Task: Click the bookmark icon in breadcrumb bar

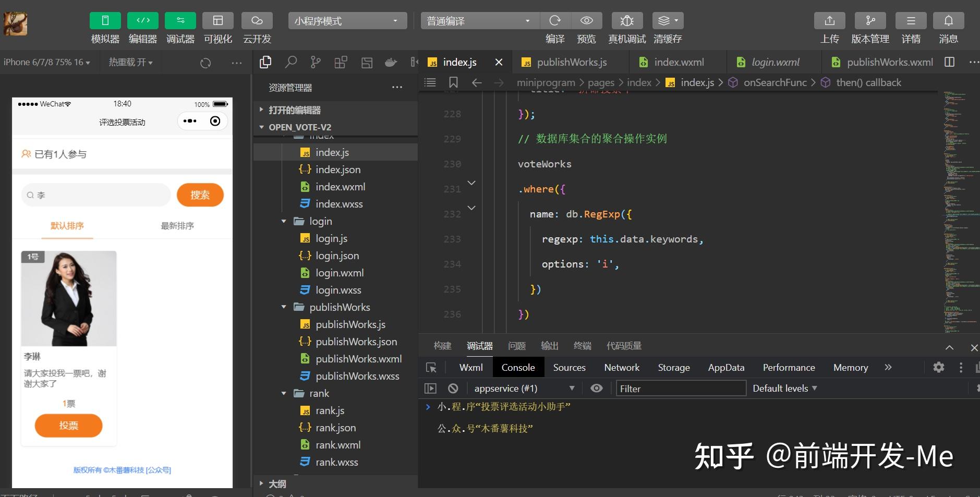Action: point(453,82)
